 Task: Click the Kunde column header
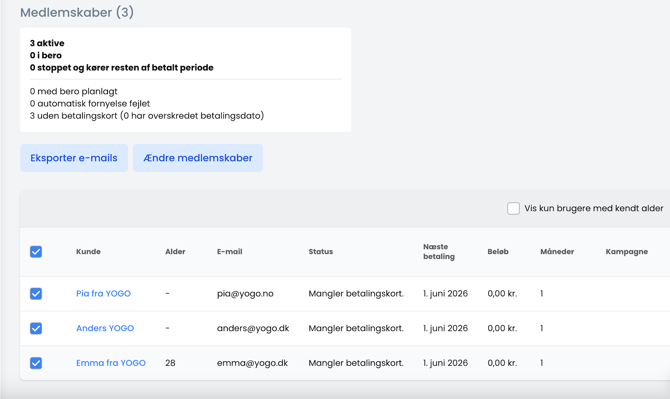click(x=88, y=252)
